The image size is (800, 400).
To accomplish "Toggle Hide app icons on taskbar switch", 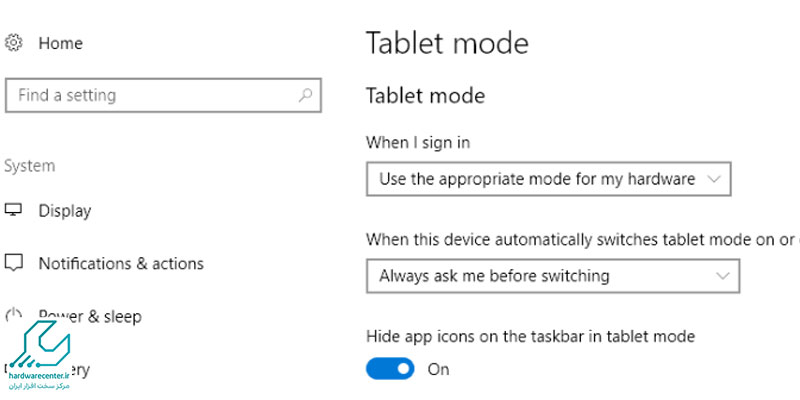I will pyautogui.click(x=390, y=368).
